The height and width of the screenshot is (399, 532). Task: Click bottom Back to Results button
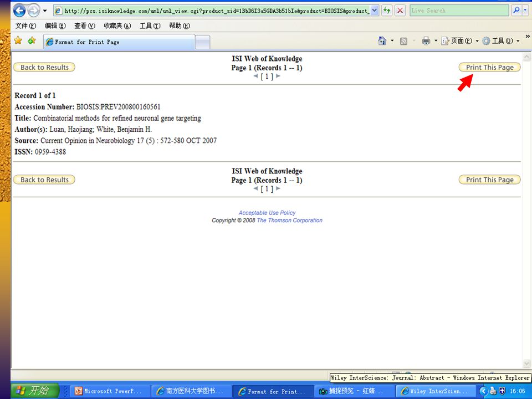(x=44, y=180)
